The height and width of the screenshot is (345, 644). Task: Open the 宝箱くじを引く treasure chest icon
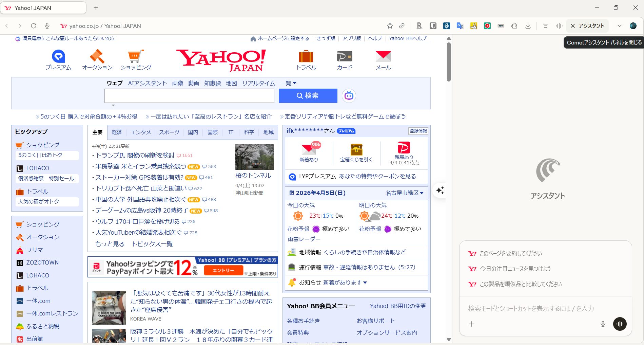click(x=356, y=149)
